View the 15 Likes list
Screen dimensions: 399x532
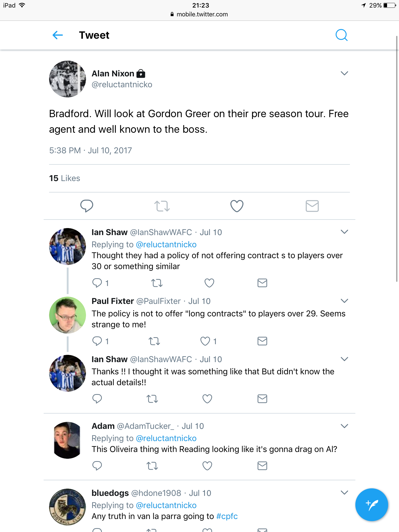tap(65, 178)
